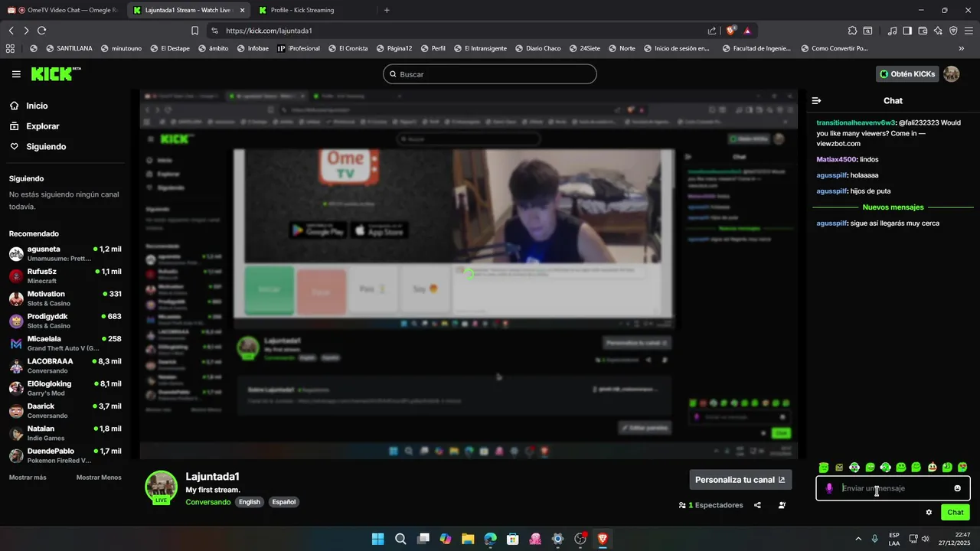Click Mostrar más link
980x551 pixels.
(x=28, y=478)
